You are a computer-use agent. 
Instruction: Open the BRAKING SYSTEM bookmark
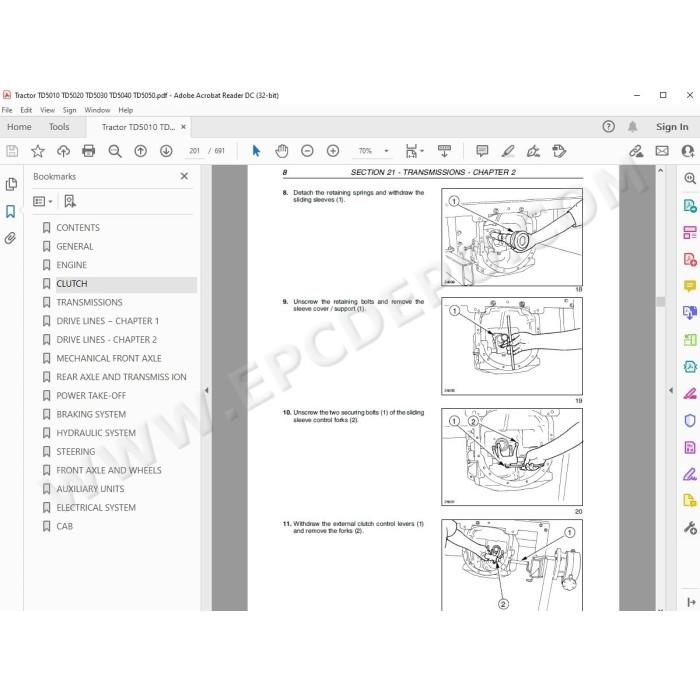(91, 414)
